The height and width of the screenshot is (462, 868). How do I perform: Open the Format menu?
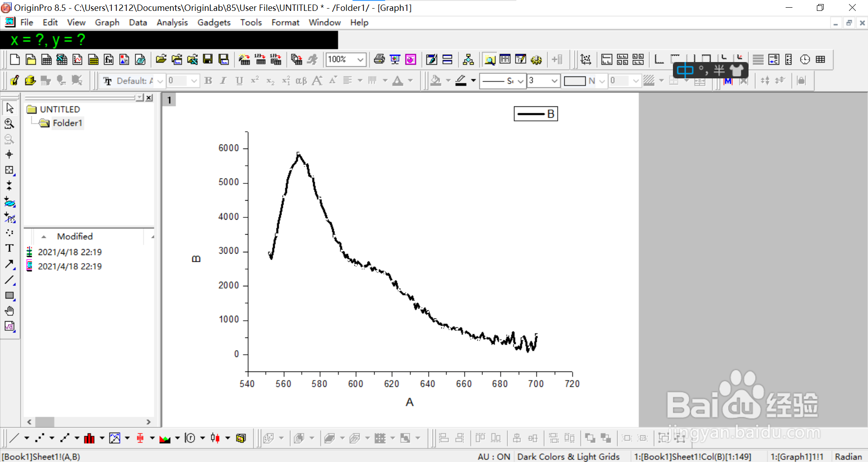[x=286, y=23]
